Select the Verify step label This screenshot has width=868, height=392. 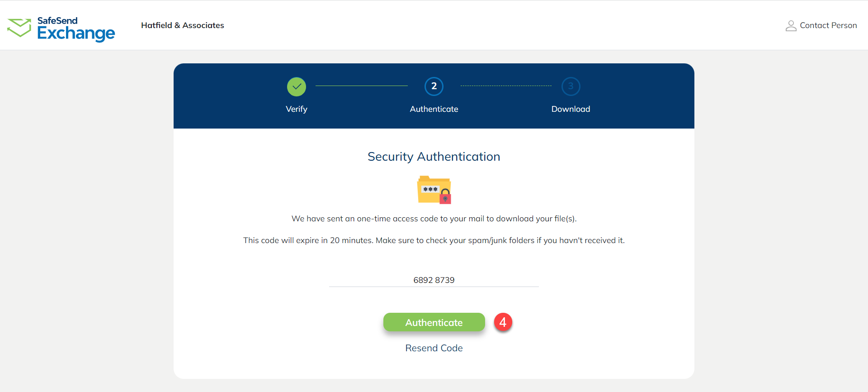click(296, 109)
